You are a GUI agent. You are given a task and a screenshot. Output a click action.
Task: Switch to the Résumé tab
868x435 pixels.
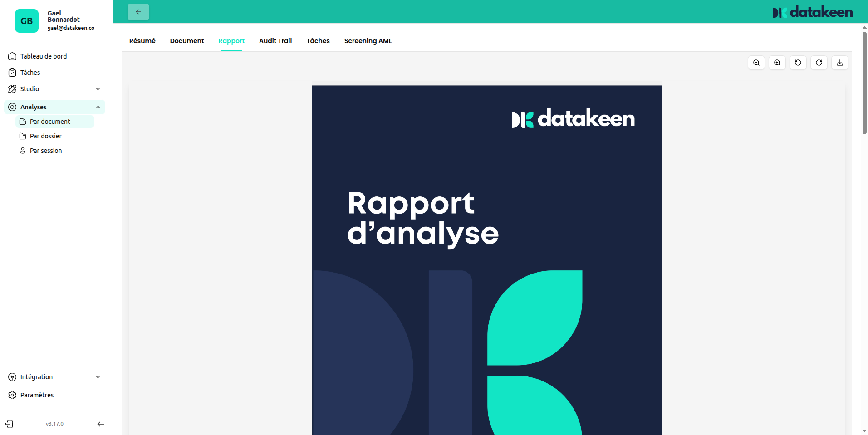(x=142, y=41)
